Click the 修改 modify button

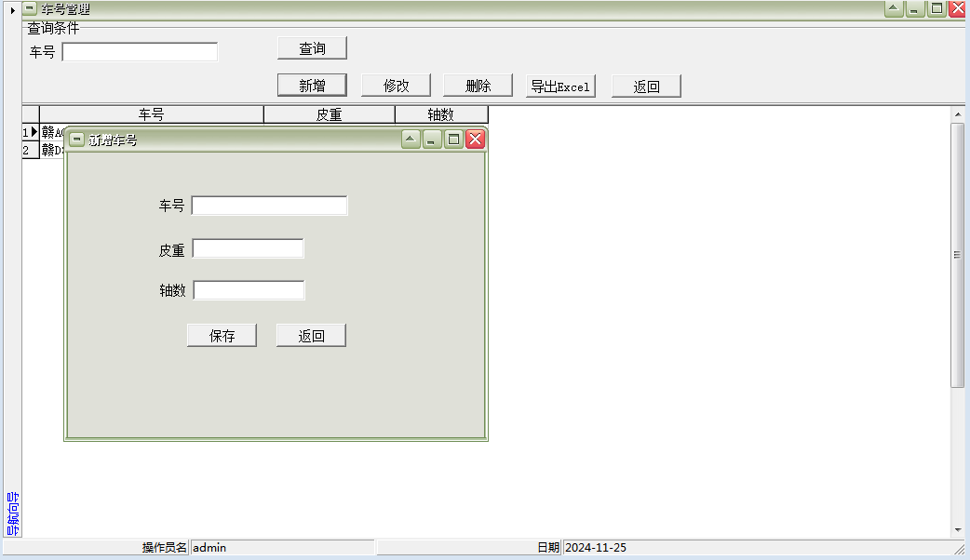pyautogui.click(x=395, y=85)
